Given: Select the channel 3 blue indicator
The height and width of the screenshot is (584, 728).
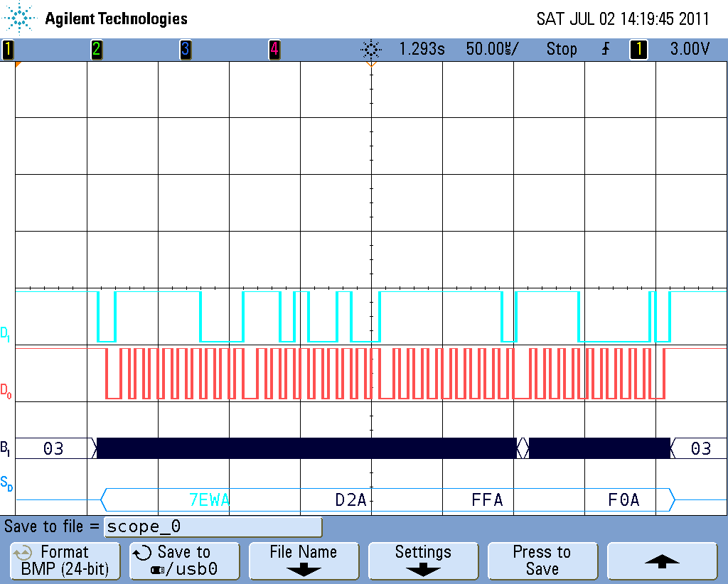Looking at the screenshot, I should 185,49.
